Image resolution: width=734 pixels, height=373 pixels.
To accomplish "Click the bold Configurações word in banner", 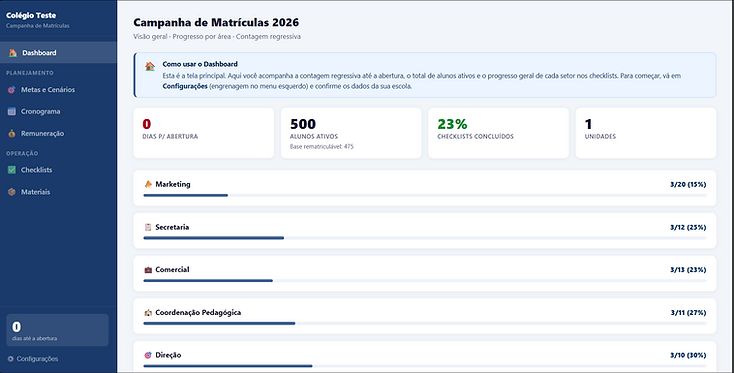I will click(x=185, y=86).
